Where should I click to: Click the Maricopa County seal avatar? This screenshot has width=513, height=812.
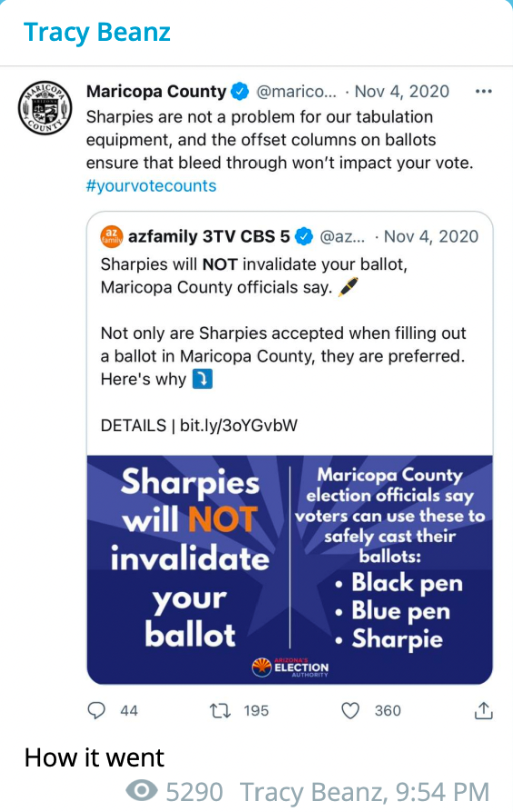(x=45, y=108)
